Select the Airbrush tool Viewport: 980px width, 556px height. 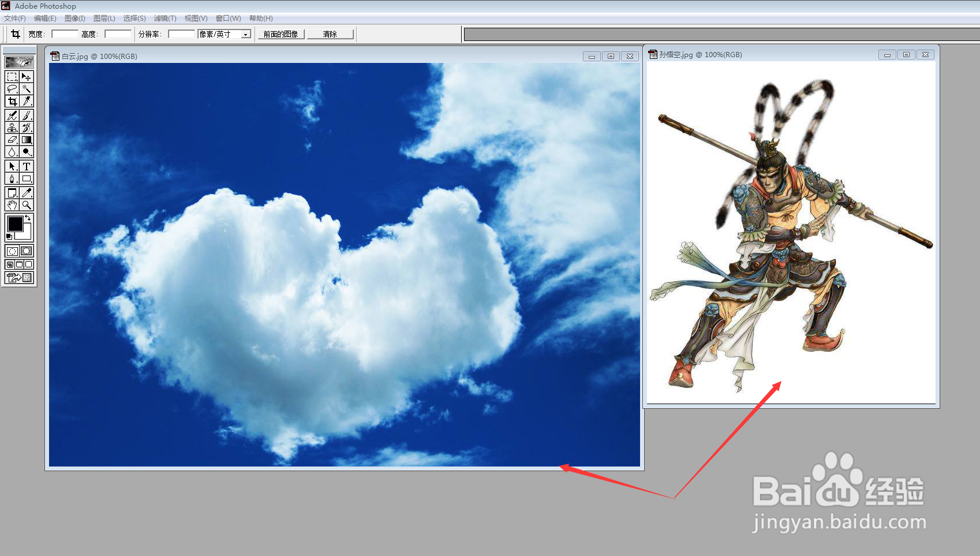(x=12, y=115)
